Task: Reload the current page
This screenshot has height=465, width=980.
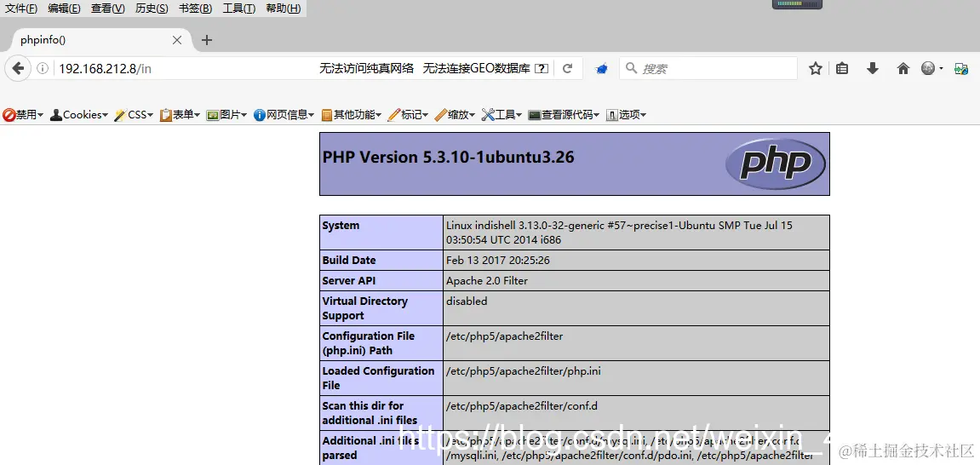Action: tap(568, 68)
